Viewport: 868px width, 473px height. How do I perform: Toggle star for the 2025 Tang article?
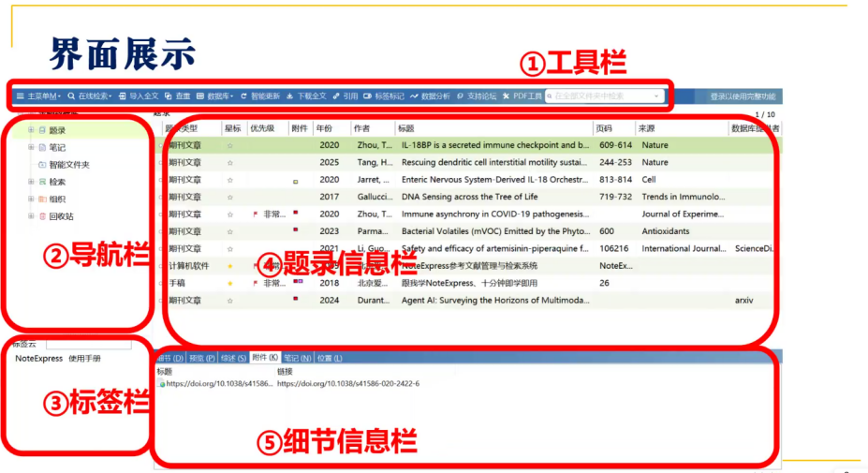point(230,163)
